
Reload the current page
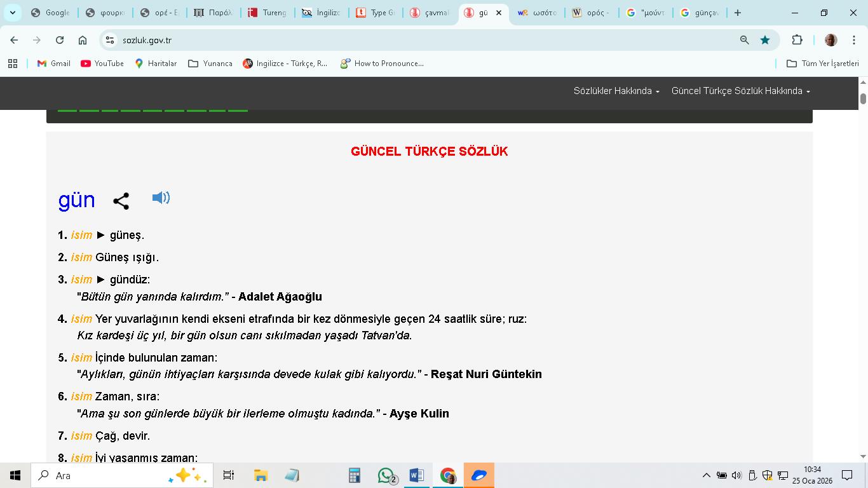[x=60, y=40]
